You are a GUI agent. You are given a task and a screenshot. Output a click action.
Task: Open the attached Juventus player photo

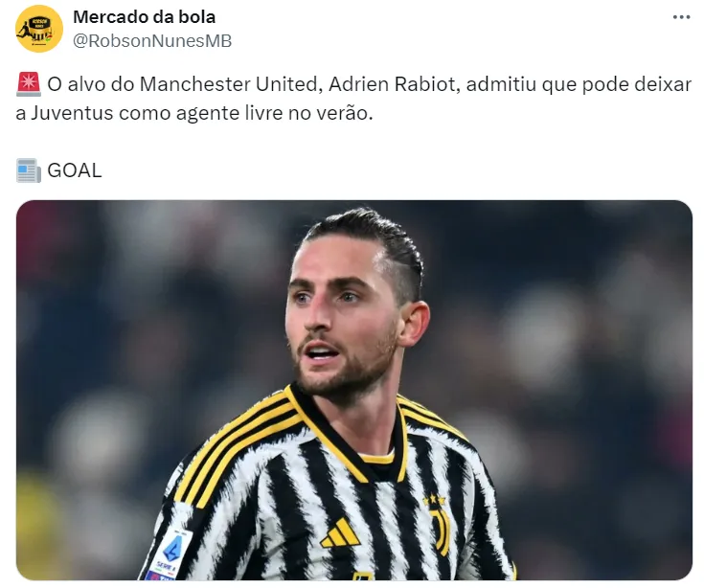coord(354,390)
